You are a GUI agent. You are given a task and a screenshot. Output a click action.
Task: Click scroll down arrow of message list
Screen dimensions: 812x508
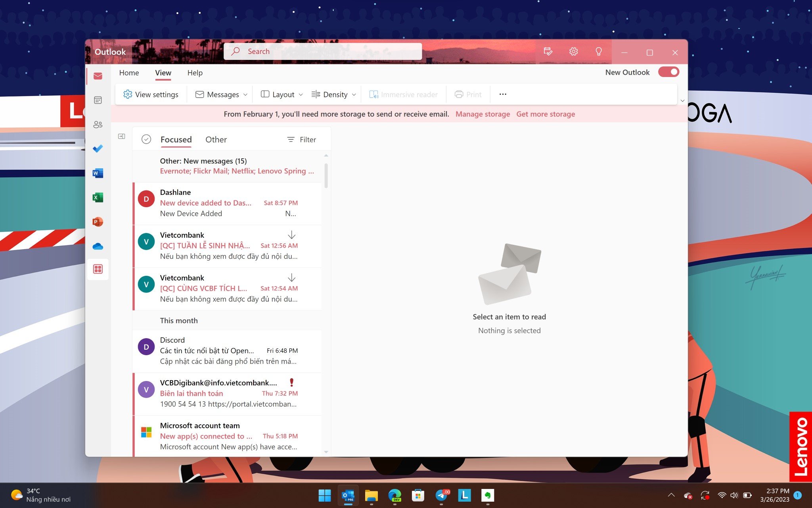[326, 452]
